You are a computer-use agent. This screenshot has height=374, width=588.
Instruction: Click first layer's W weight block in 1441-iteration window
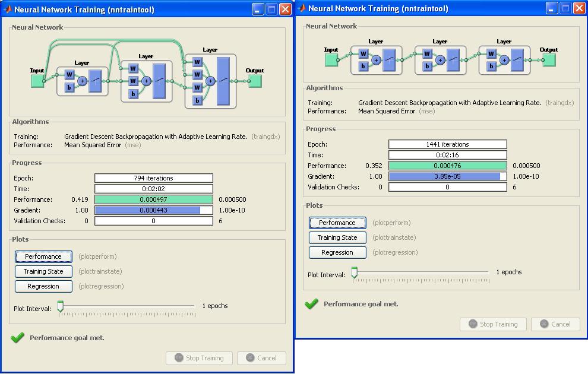pyautogui.click(x=362, y=54)
